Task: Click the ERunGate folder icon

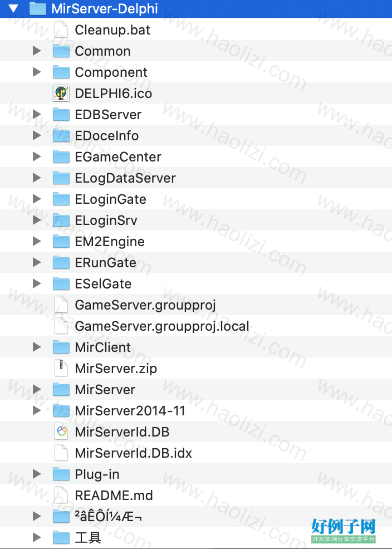Action: tap(61, 262)
